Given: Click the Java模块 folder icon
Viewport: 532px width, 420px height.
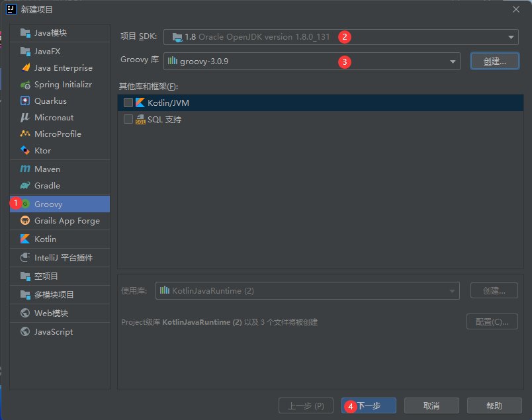Looking at the screenshot, I should pos(25,33).
